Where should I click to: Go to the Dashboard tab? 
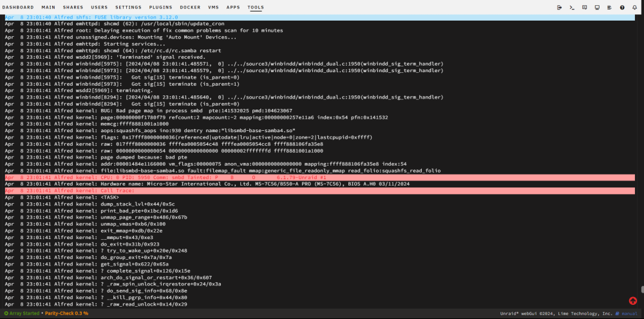18,7
